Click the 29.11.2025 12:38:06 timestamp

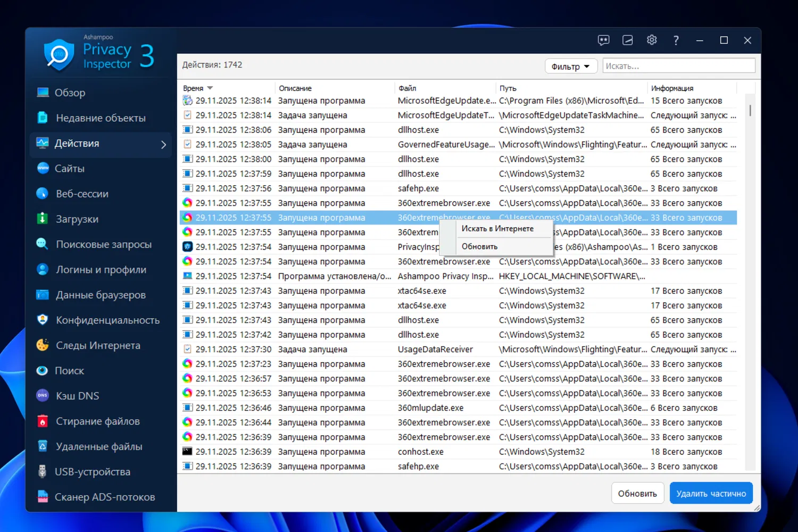pos(233,130)
